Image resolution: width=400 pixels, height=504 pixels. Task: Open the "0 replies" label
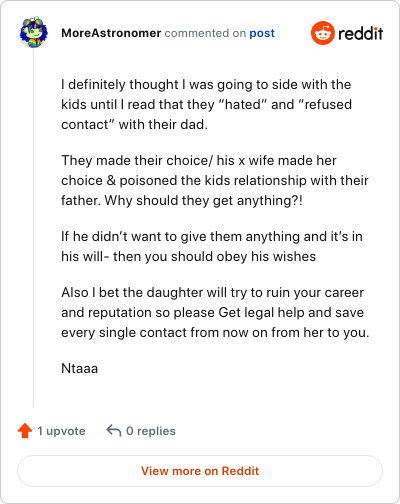coord(151,431)
